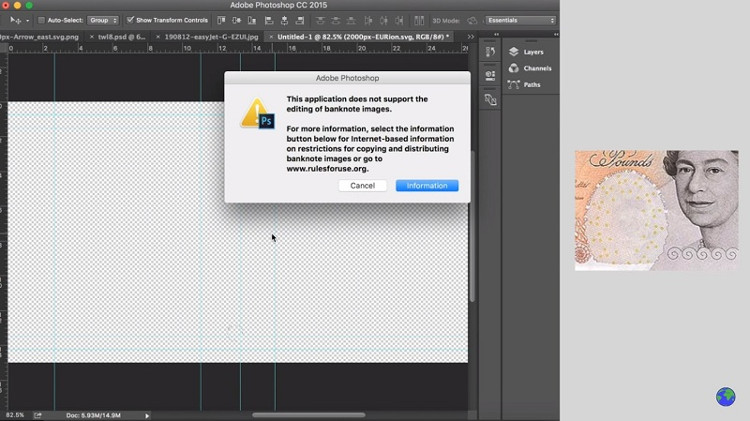Image resolution: width=750 pixels, height=421 pixels.
Task: Open the Layers panel
Action: click(526, 52)
